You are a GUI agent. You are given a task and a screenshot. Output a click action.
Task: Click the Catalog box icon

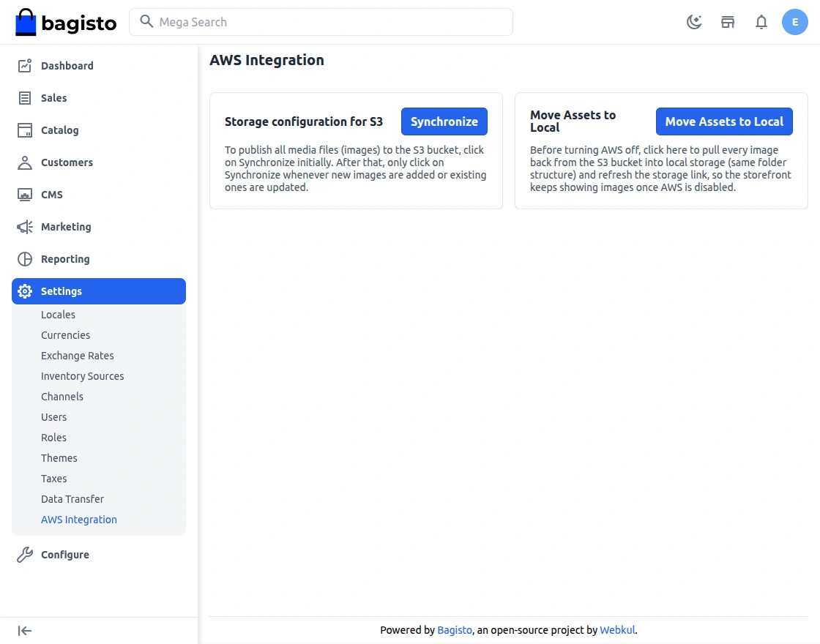[25, 130]
